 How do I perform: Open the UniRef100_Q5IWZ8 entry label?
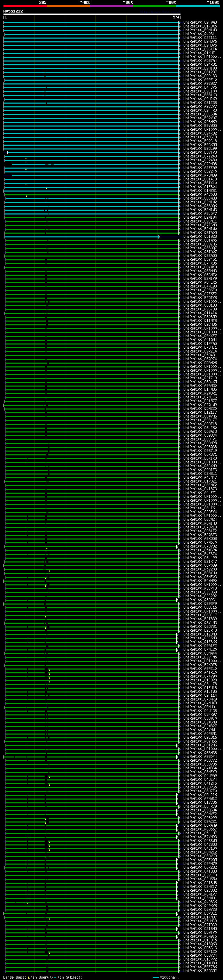point(200,237)
